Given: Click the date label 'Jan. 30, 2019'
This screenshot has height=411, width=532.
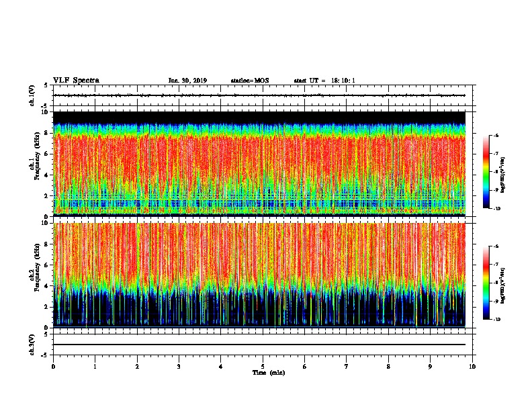Looking at the screenshot, I should (x=187, y=81).
